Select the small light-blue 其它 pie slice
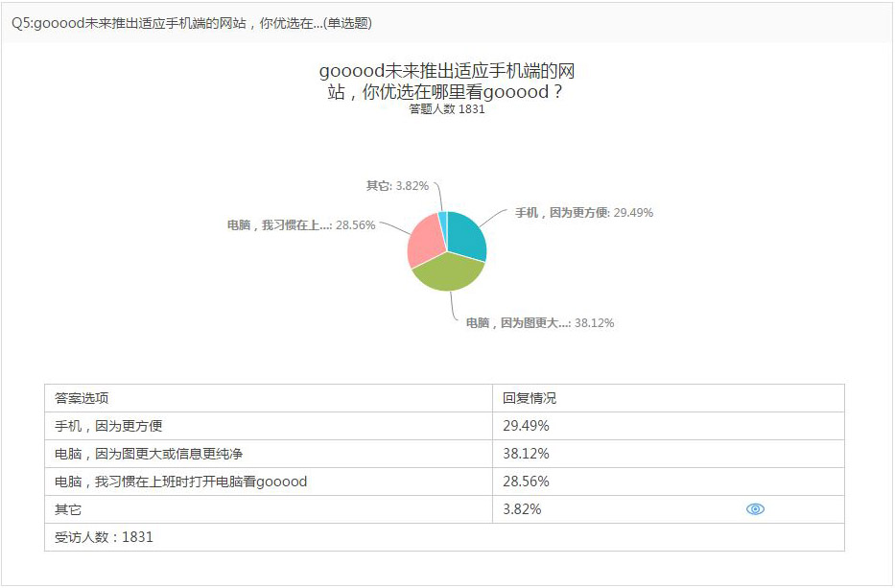Viewport: 895px width, 588px height. tap(443, 221)
